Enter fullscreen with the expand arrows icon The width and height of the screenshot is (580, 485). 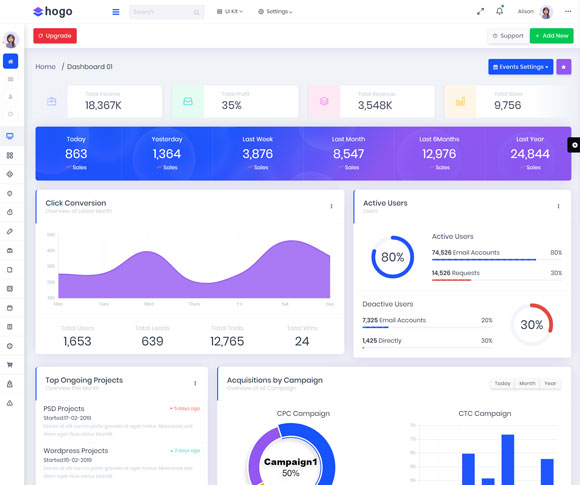tap(480, 11)
